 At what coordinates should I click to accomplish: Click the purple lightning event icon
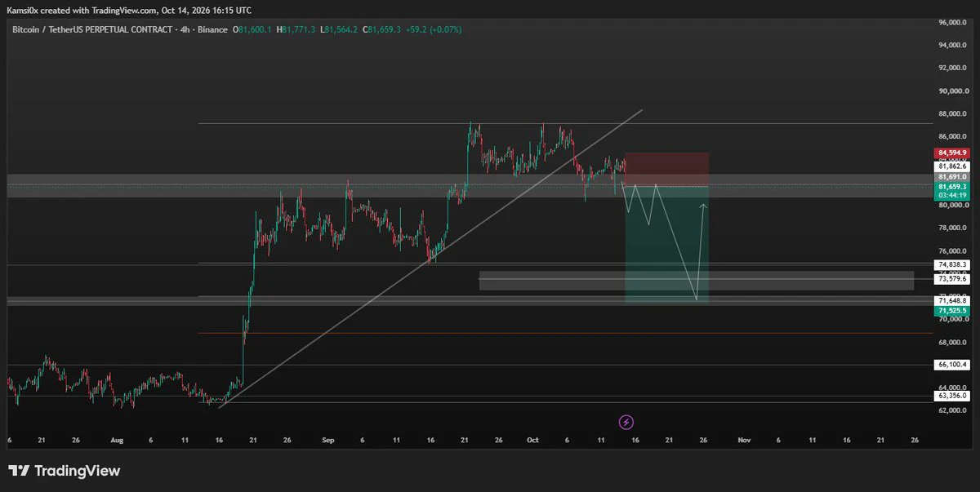626,422
